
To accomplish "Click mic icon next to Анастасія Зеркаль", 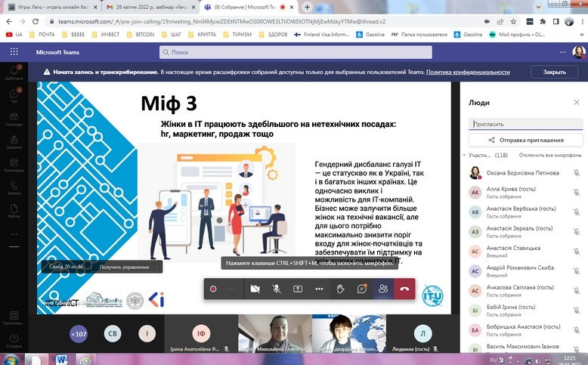I will coord(577,232).
